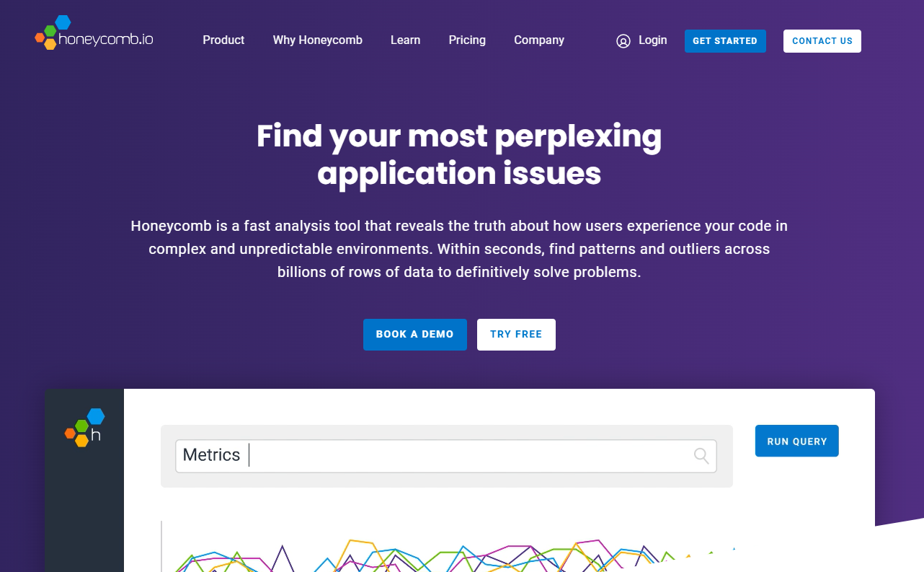This screenshot has height=572, width=924.
Task: Expand the Why Honeycomb menu
Action: (317, 40)
